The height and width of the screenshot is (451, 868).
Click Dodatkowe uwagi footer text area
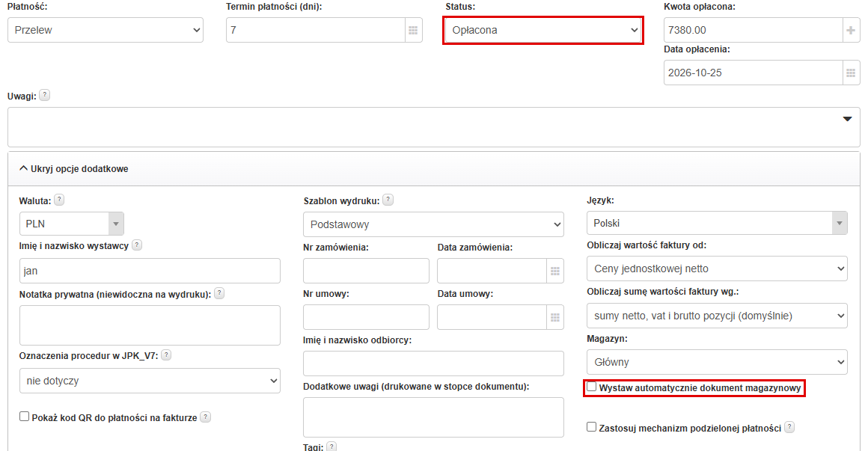point(433,417)
